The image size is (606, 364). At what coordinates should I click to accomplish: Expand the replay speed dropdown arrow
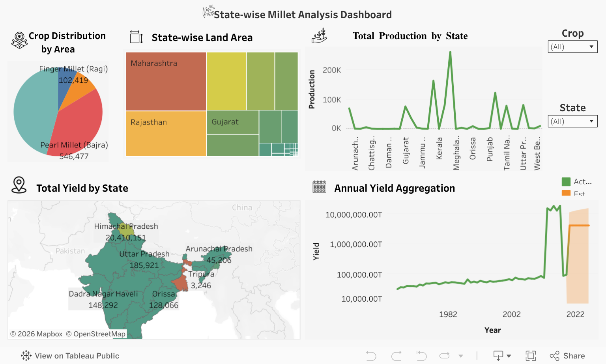[x=461, y=356]
